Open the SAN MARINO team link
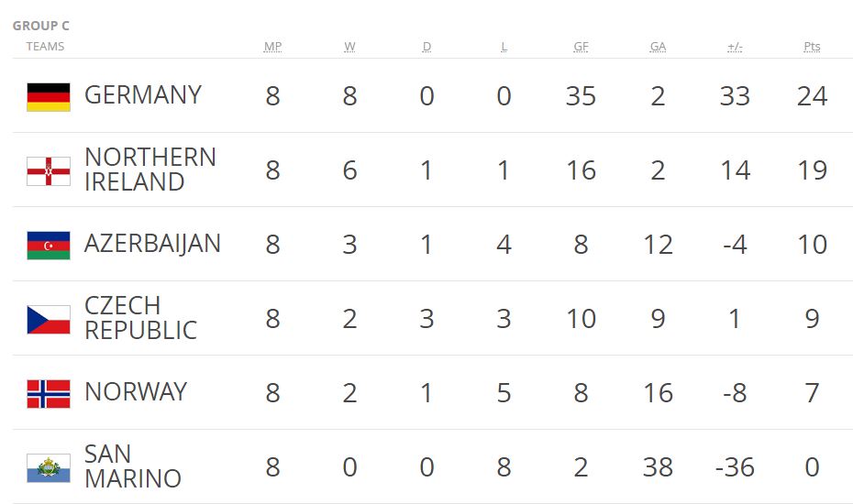The image size is (853, 504). [133, 466]
